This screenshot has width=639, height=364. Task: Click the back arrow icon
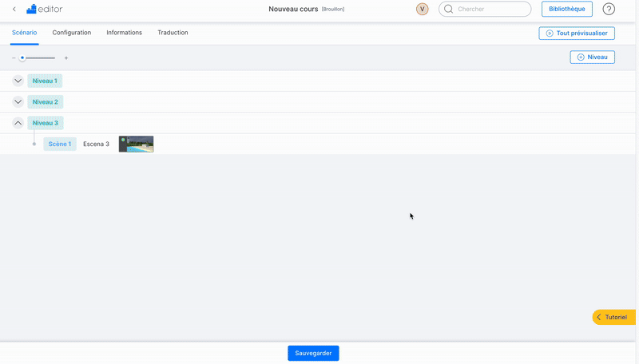coord(14,10)
